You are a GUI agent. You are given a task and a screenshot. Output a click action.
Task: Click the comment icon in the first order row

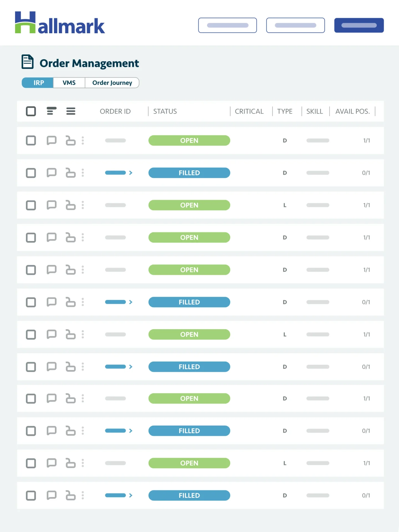51,140
